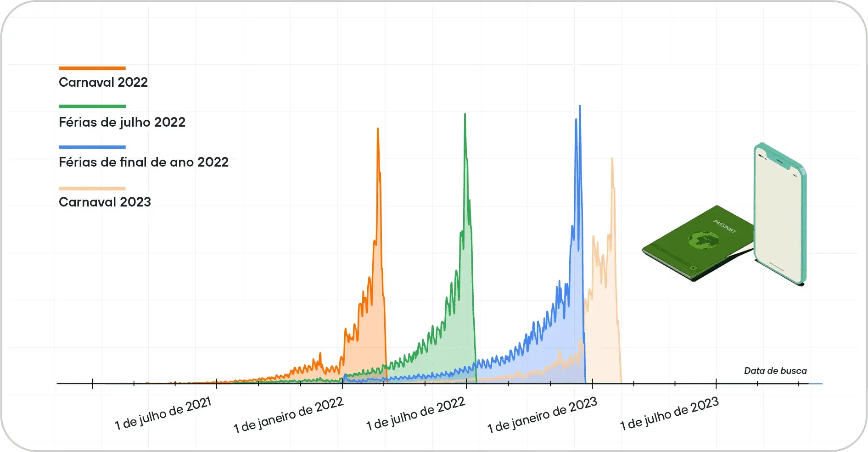Click the orange Carnaval 2022 legend line

click(x=92, y=68)
